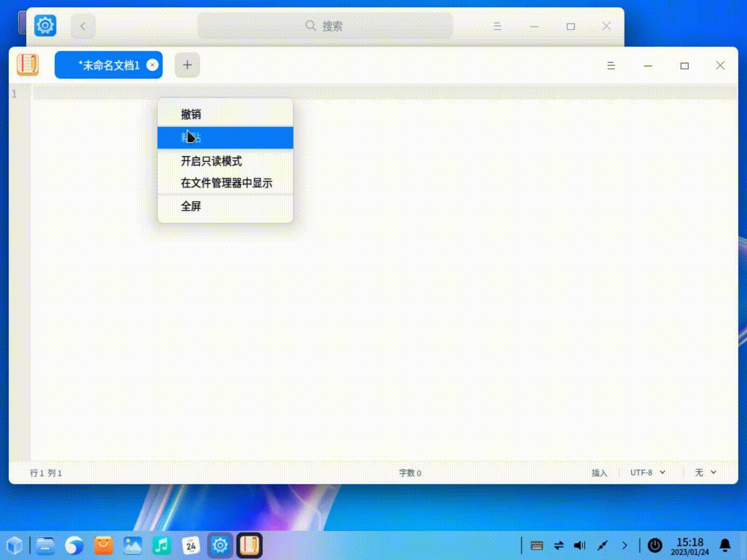This screenshot has height=560, width=747.
Task: Click 在文件管理器中显示 to show file in manager
Action: pyautogui.click(x=226, y=183)
